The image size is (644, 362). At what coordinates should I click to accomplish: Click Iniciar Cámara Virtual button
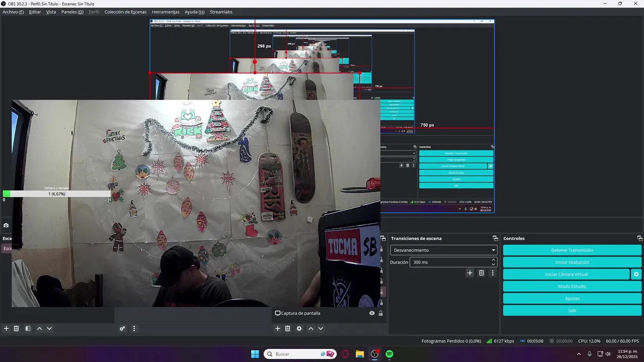566,274
